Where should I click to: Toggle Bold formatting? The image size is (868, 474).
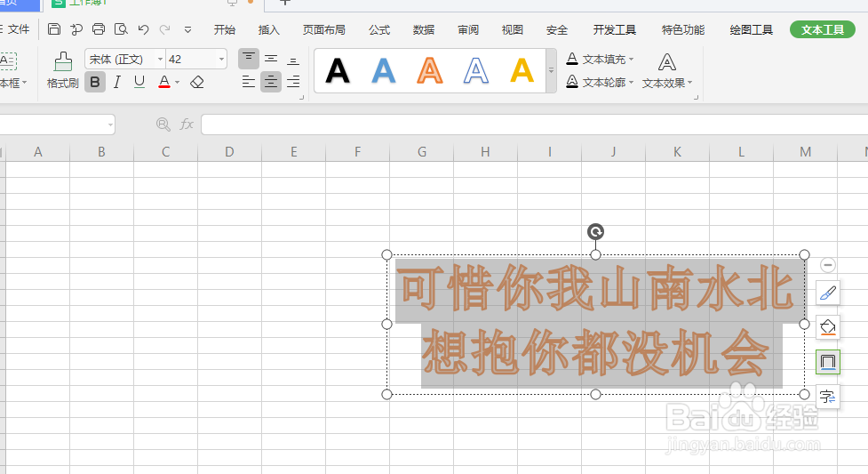[95, 82]
